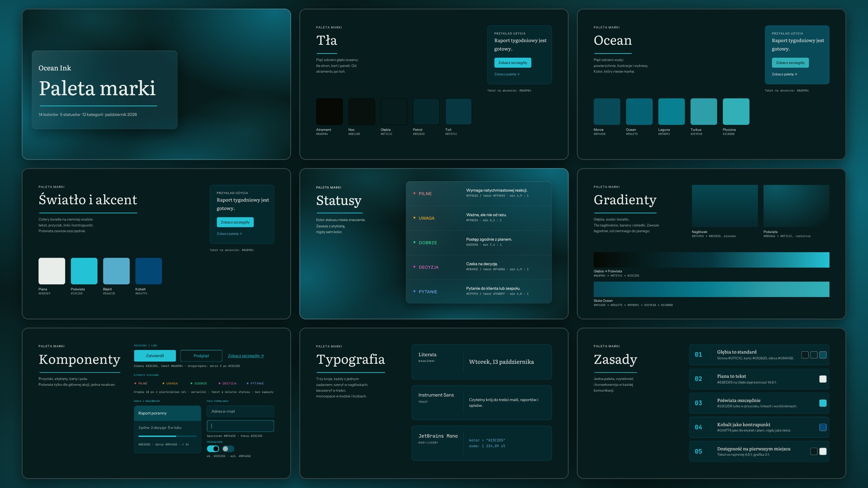The width and height of the screenshot is (868, 488).
Task: Click the blue swatch in Kobalt jako kontrapunkt rule
Action: (823, 427)
